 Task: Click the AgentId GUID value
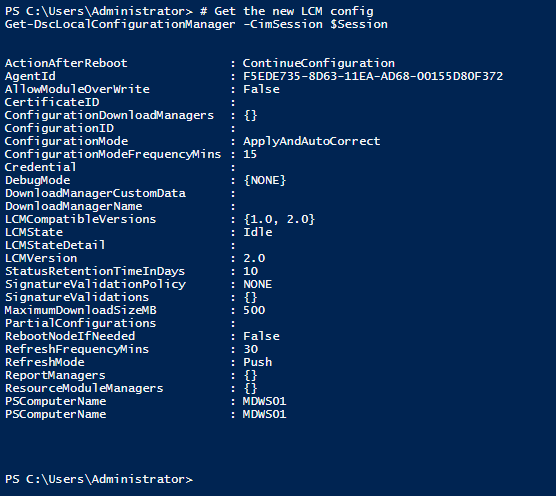click(373, 76)
